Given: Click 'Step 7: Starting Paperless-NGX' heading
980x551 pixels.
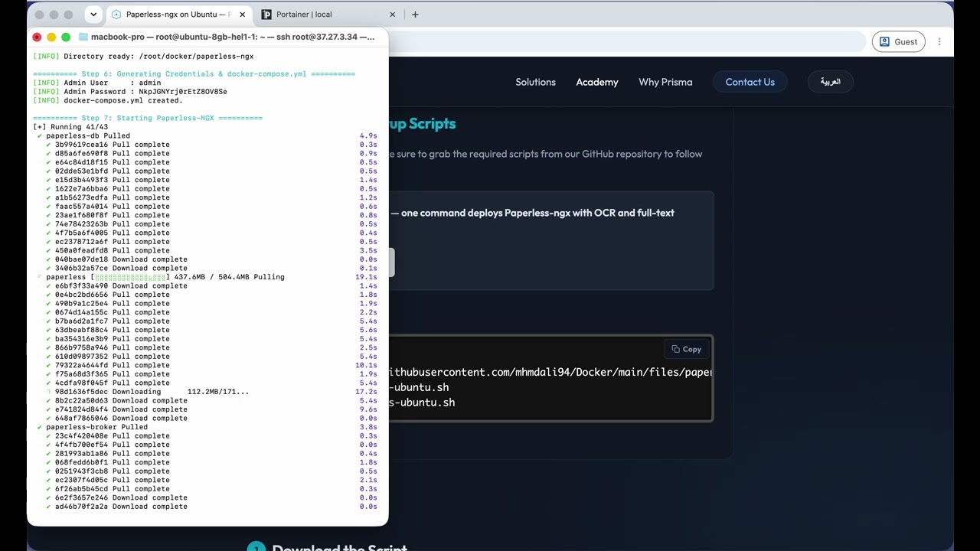Looking at the screenshot, I should (148, 118).
